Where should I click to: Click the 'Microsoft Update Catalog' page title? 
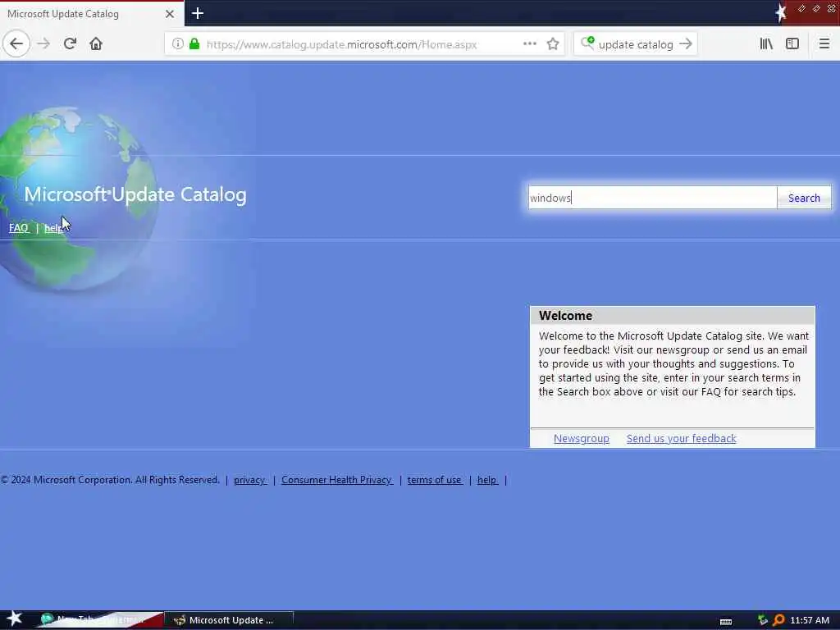click(x=135, y=194)
